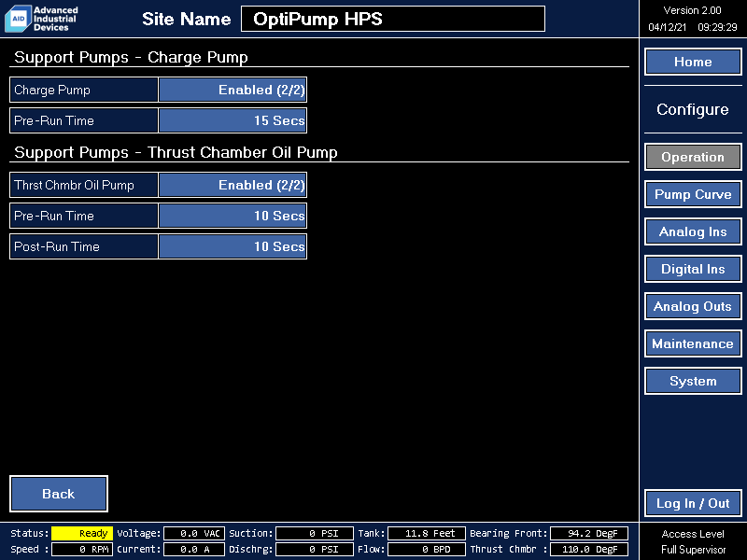This screenshot has width=747, height=560.
Task: Click the Bearing Front 94.2 DegF readout
Action: click(589, 533)
